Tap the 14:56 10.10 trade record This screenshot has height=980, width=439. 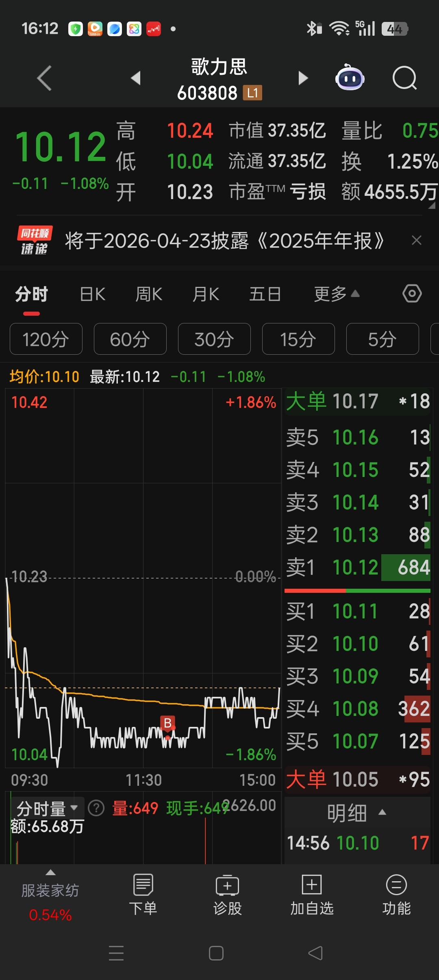pos(358,843)
